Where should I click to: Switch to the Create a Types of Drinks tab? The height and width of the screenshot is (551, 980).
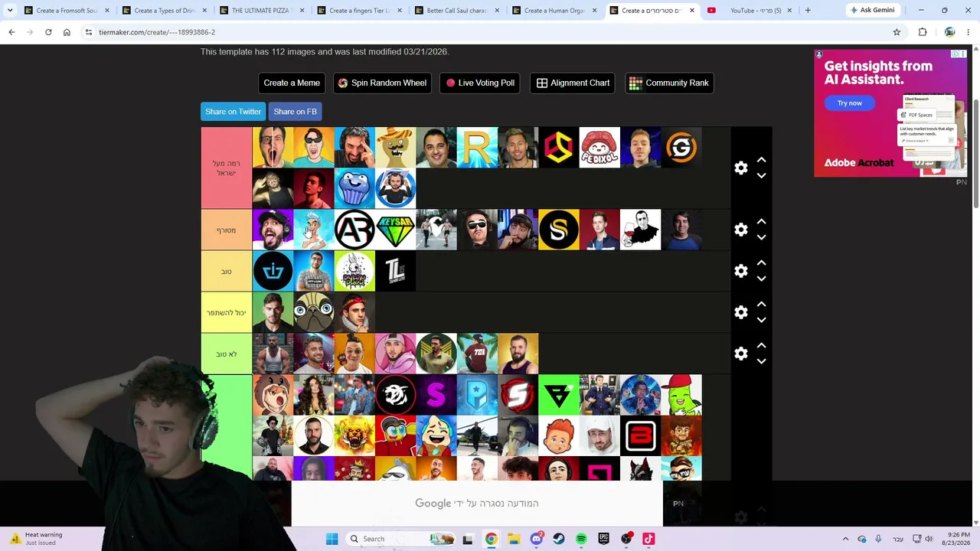pos(164,11)
